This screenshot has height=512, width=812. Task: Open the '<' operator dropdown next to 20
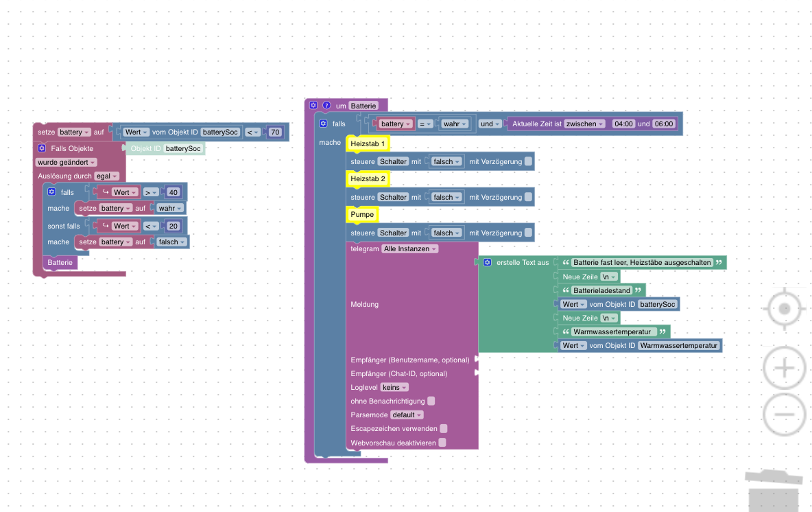click(x=151, y=226)
